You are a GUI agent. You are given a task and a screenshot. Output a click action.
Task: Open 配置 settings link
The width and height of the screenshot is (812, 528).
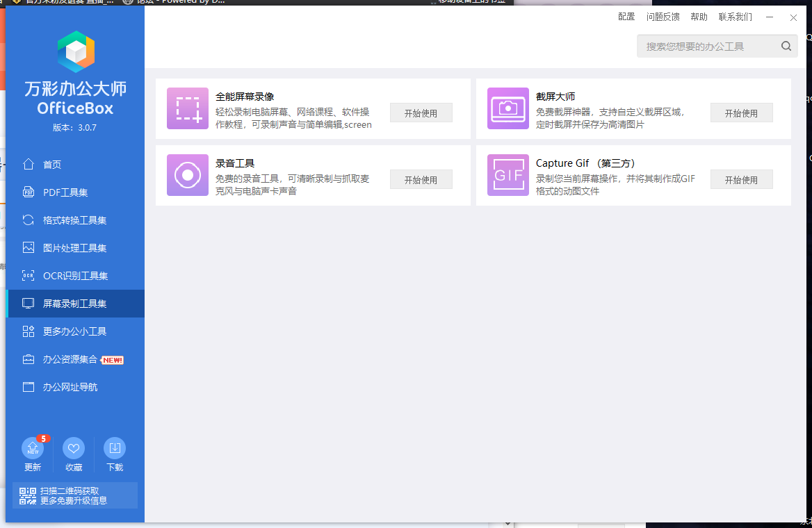(x=626, y=17)
